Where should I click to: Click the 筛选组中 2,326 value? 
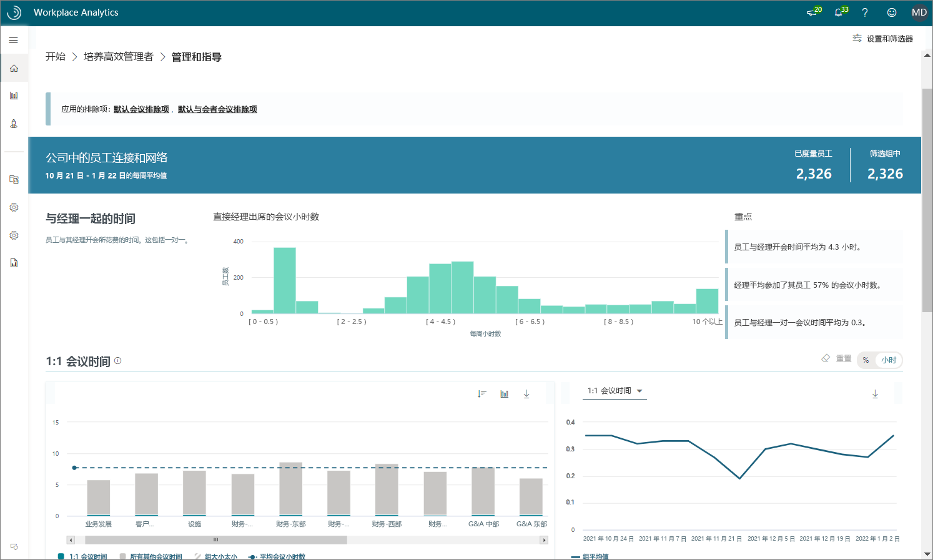coord(885,174)
